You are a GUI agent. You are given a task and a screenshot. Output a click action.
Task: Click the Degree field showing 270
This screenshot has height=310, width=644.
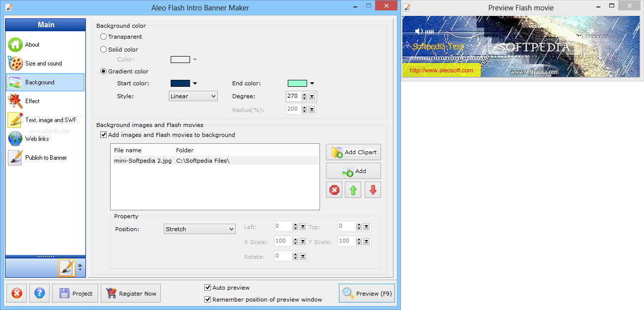293,96
